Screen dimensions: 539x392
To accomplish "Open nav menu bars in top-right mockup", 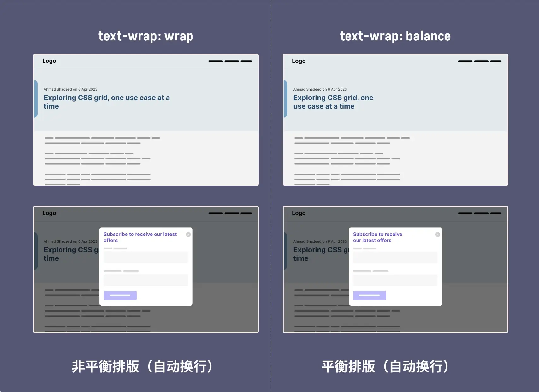I will point(479,61).
